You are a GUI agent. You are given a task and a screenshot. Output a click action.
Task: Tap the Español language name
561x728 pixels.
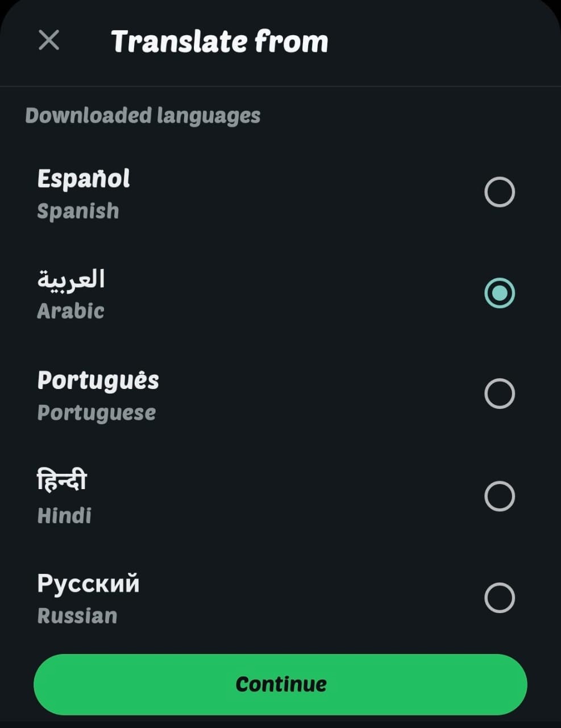point(84,179)
